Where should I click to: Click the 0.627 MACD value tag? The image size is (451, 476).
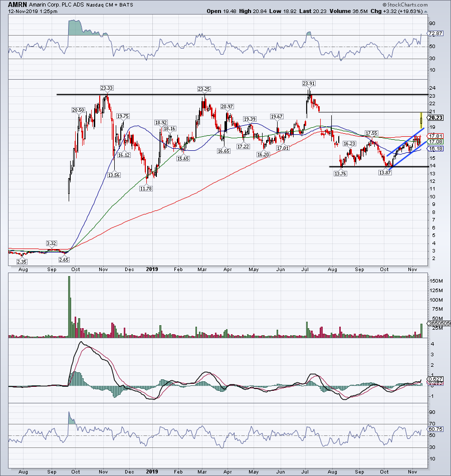click(435, 379)
